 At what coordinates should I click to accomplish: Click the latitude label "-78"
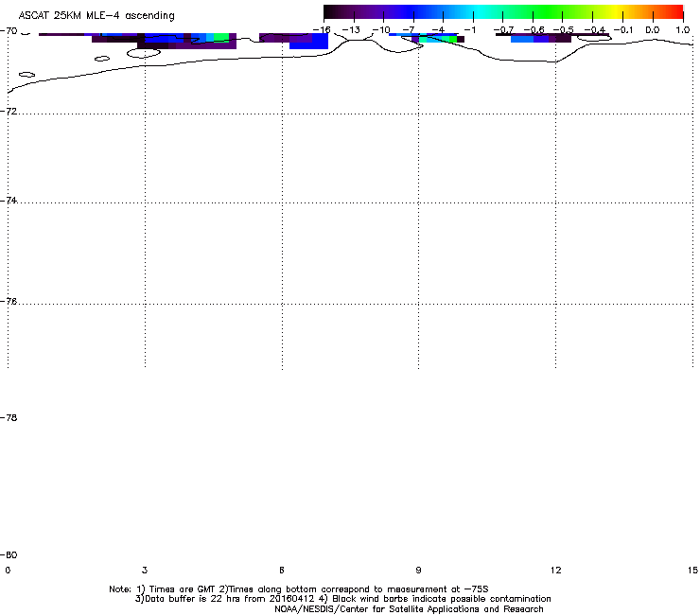click(9, 417)
